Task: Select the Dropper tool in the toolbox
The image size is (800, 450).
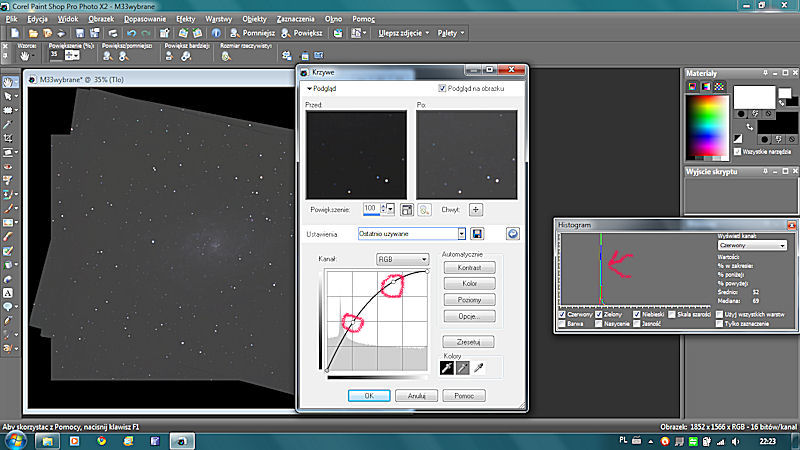Action: [8, 124]
